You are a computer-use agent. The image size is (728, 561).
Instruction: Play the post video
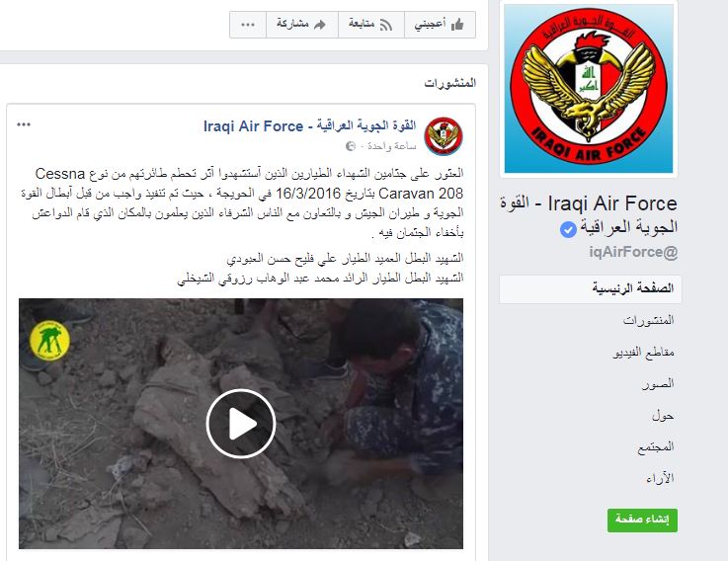point(241,424)
